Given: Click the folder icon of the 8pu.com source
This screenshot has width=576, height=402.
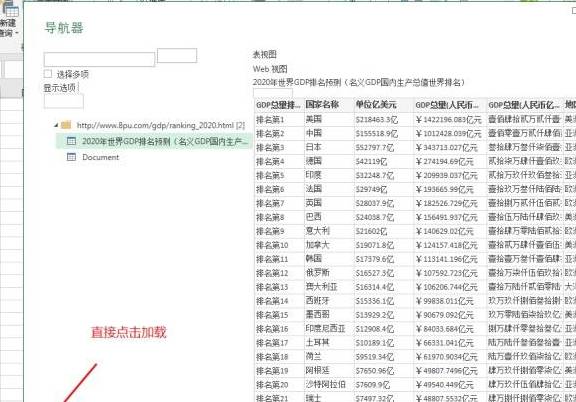Looking at the screenshot, I should (66, 125).
